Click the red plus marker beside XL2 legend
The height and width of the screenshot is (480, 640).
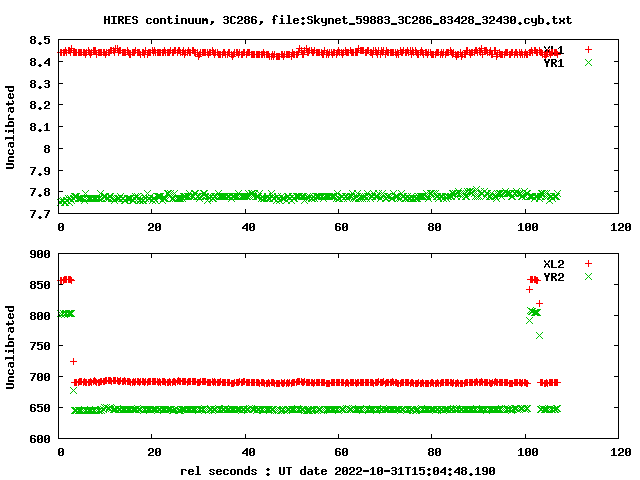pyautogui.click(x=588, y=264)
